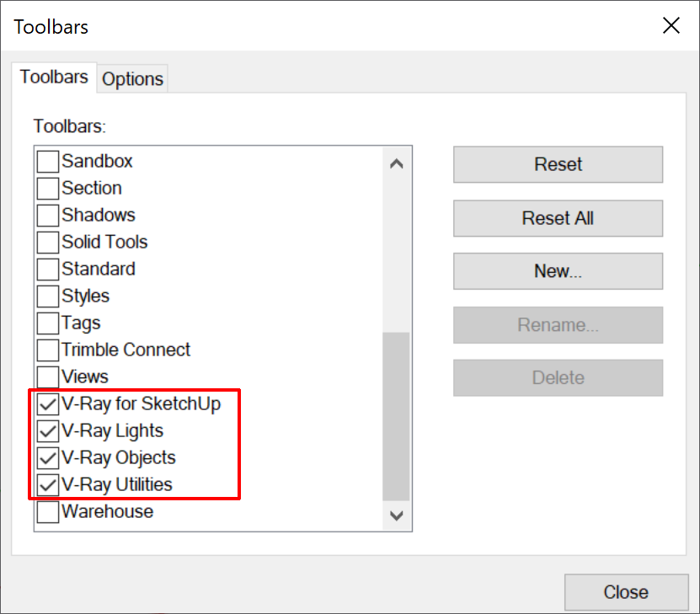
Task: Tick the Solid Tools checkbox
Action: click(48, 243)
